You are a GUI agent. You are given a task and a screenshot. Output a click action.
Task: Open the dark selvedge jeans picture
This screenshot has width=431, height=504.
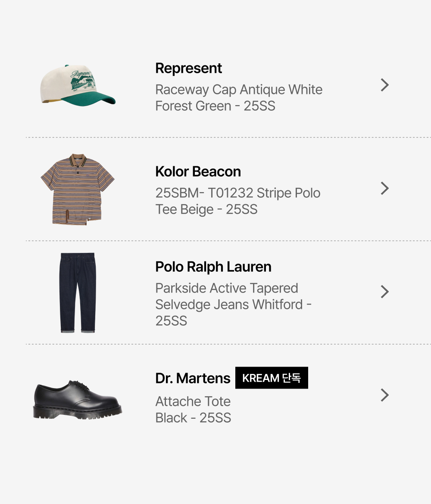pos(78,292)
